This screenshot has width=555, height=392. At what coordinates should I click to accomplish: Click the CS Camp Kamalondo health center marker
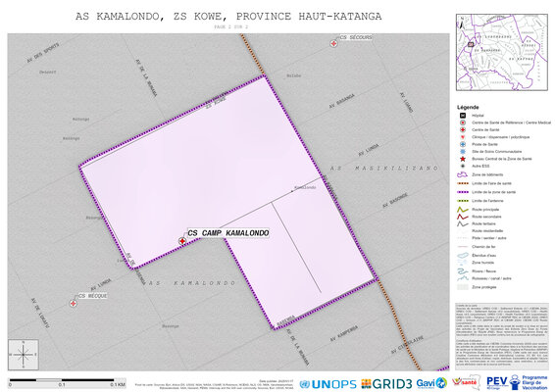(182, 241)
